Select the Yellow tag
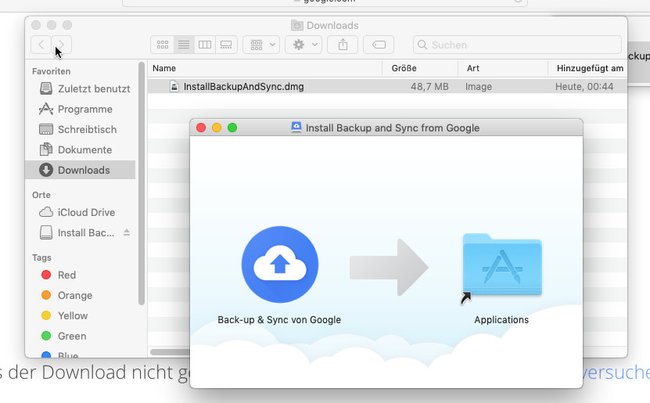This screenshot has height=403, width=650. tap(65, 316)
